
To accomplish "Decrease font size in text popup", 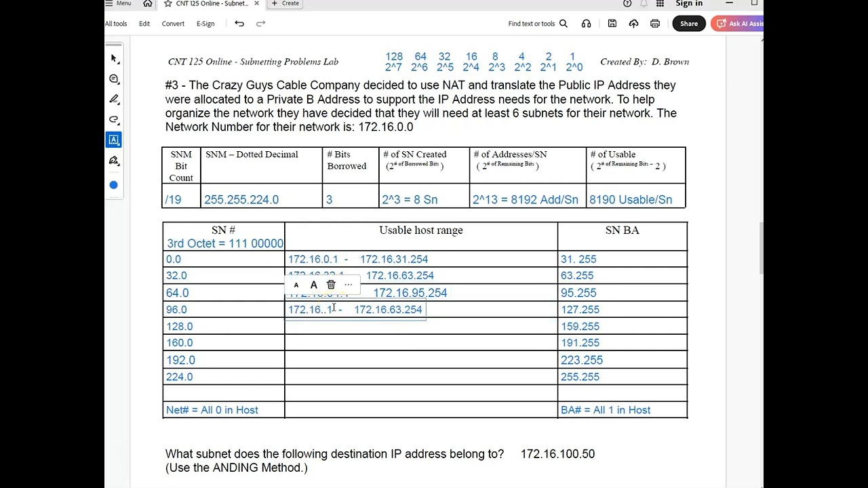I will click(296, 285).
